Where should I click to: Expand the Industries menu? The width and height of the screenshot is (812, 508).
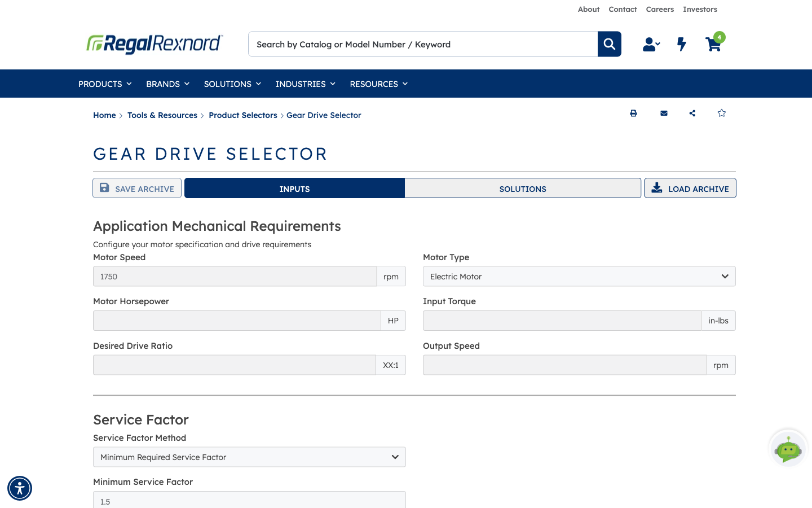point(305,84)
